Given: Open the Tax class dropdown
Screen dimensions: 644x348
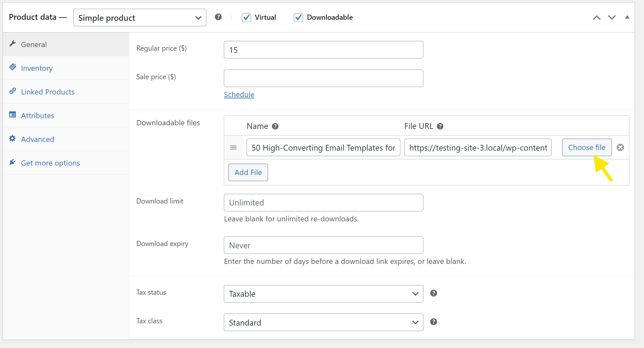Looking at the screenshot, I should (x=324, y=322).
